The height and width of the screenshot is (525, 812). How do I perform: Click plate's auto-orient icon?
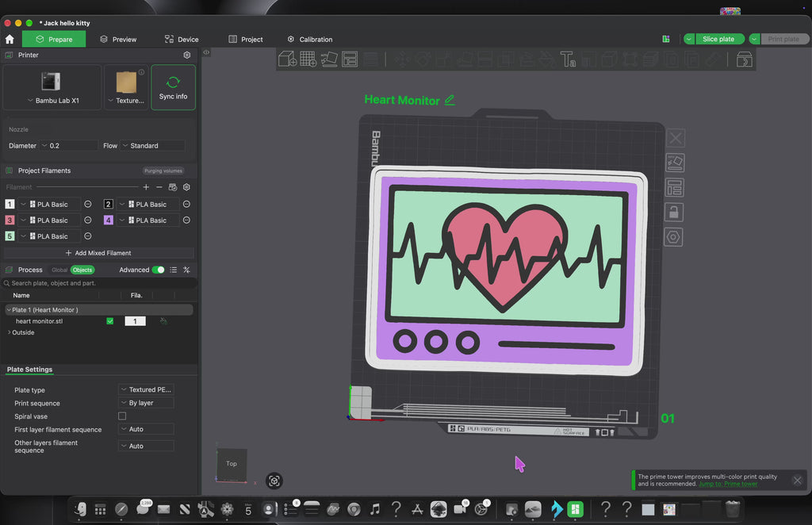point(675,163)
